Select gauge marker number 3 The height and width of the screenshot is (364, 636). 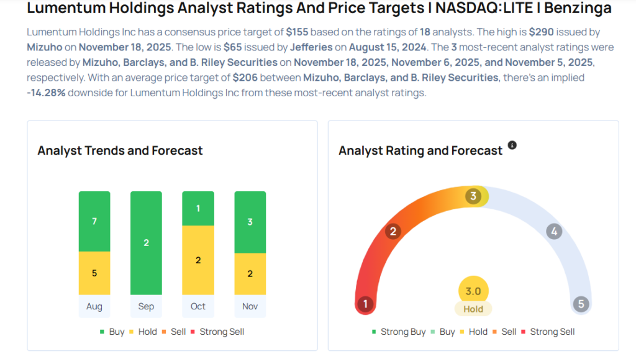[x=473, y=196]
